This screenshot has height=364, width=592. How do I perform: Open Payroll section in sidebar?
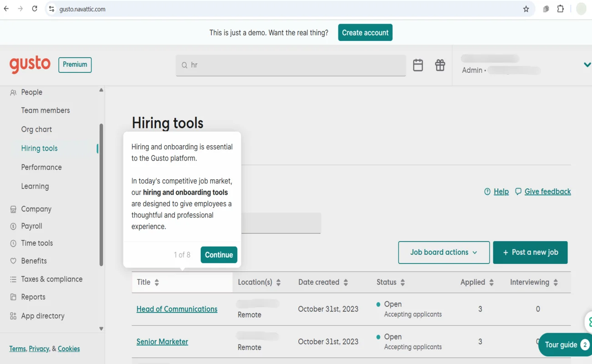point(31,226)
